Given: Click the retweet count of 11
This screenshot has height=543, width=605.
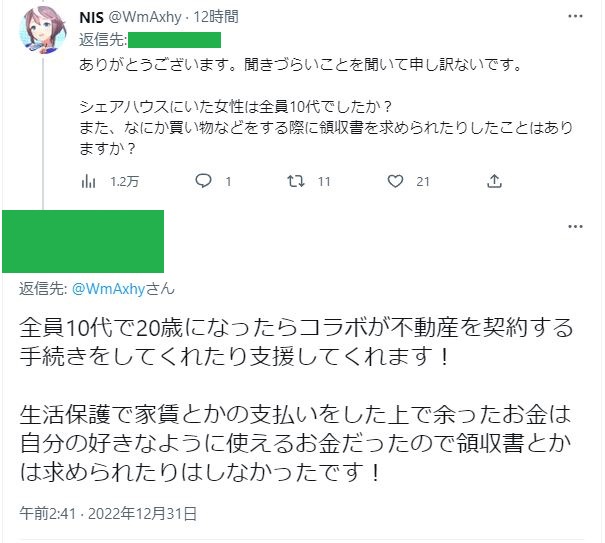Looking at the screenshot, I should coord(324,181).
